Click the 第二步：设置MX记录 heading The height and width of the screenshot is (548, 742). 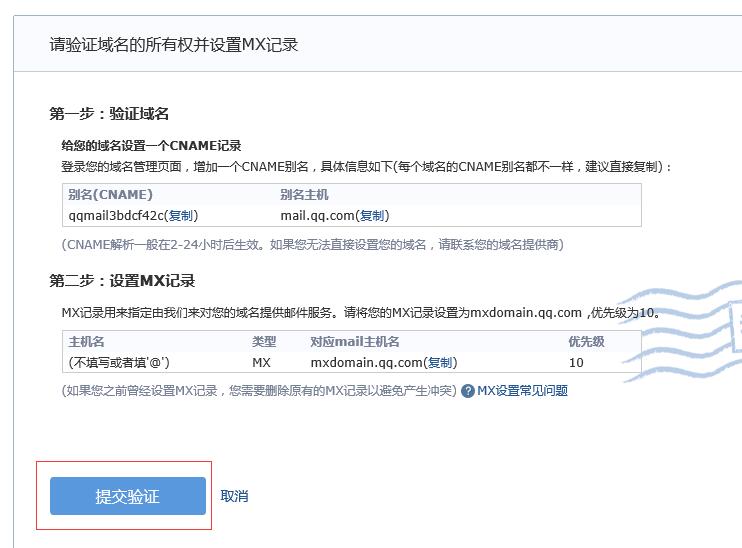click(122, 281)
